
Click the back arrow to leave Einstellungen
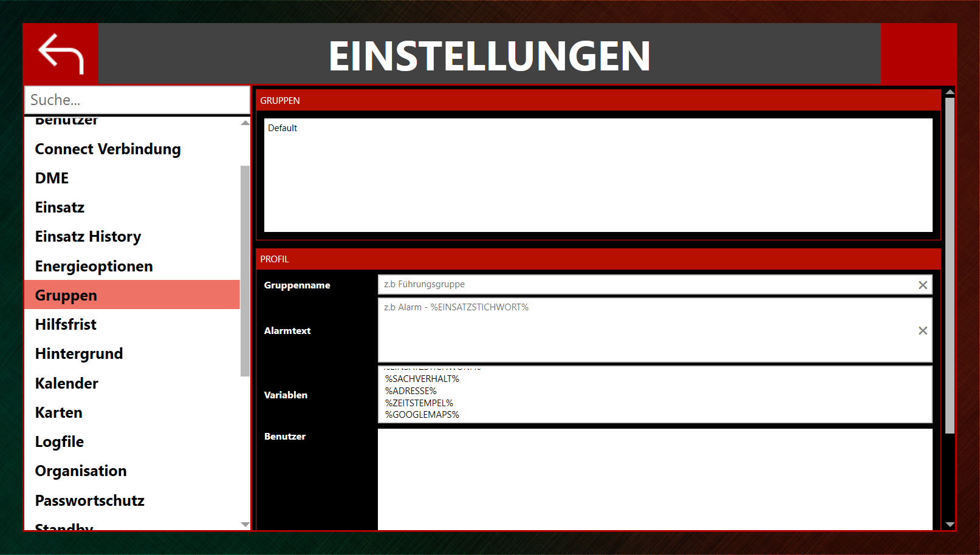(60, 53)
